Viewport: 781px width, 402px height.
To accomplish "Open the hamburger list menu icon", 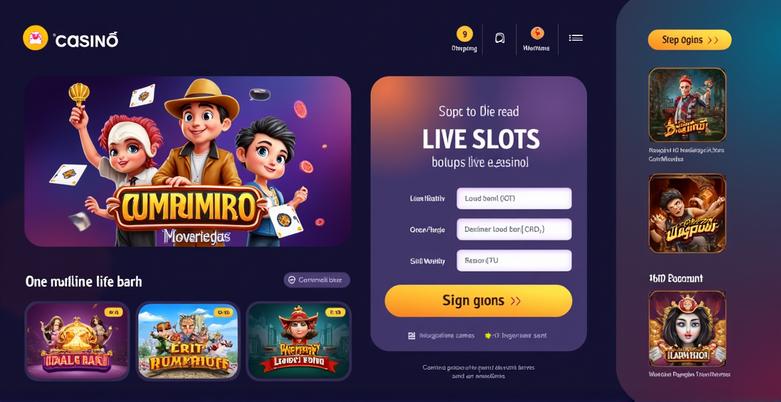I will (576, 38).
